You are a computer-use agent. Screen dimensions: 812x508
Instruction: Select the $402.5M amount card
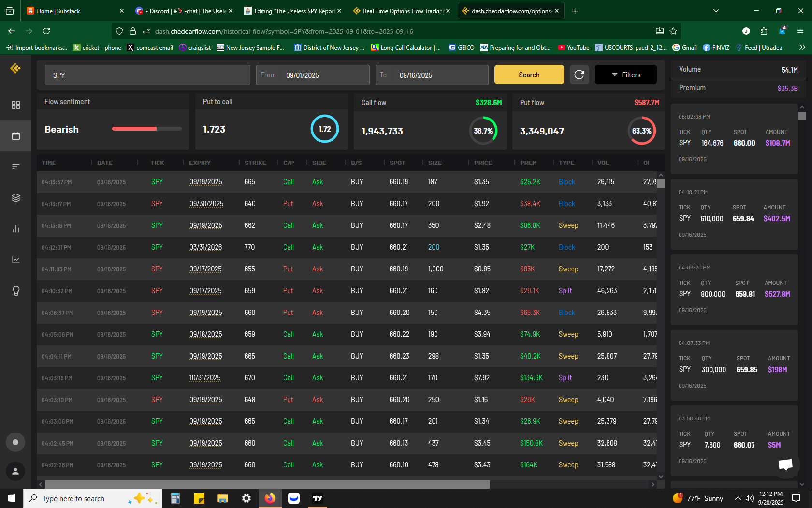point(734,214)
